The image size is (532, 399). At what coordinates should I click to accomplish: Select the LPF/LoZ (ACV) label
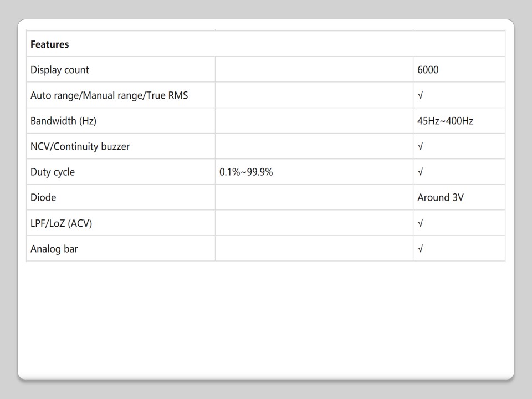pos(62,223)
